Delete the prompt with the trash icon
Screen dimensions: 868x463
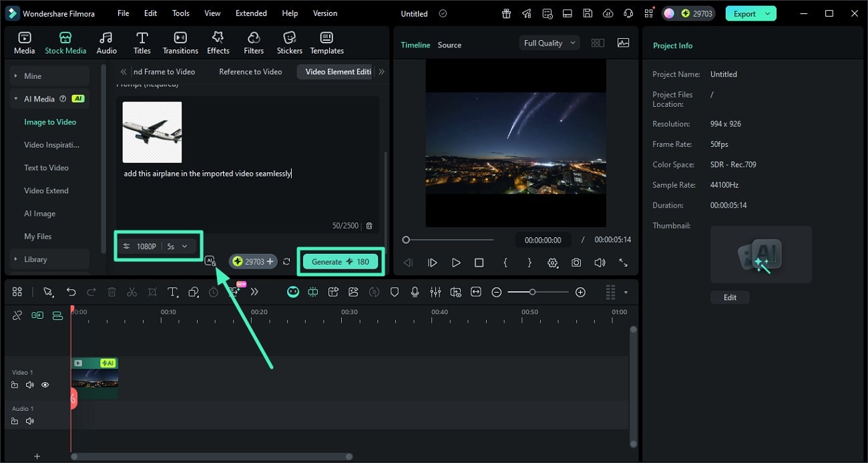click(369, 226)
